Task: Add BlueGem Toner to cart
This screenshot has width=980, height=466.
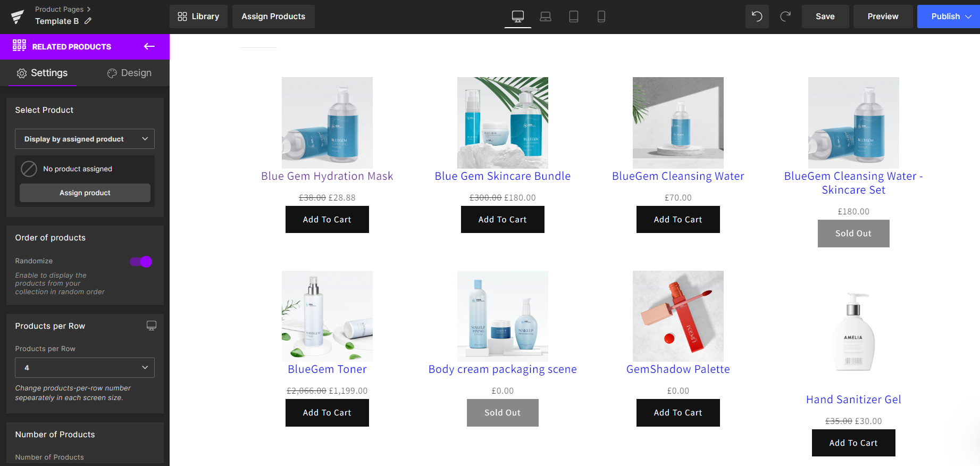Action: pos(327,413)
